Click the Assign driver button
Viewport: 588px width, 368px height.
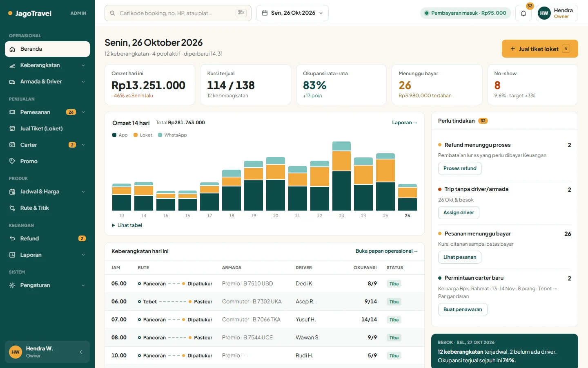coord(459,213)
